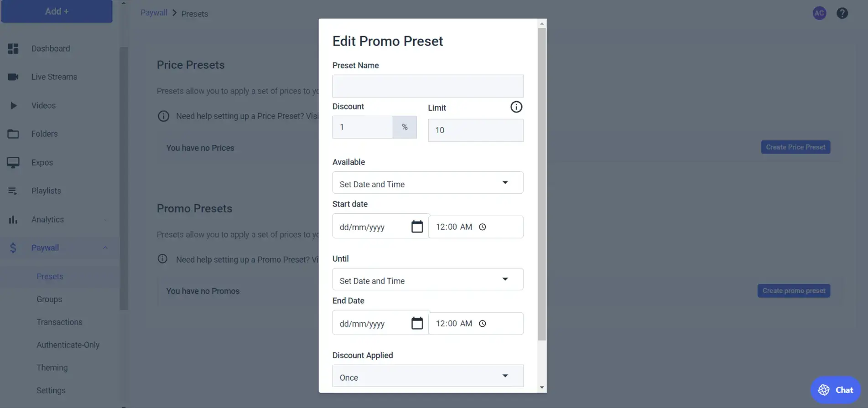Collapse the Paywall section chevron
868x408 pixels.
pos(105,248)
